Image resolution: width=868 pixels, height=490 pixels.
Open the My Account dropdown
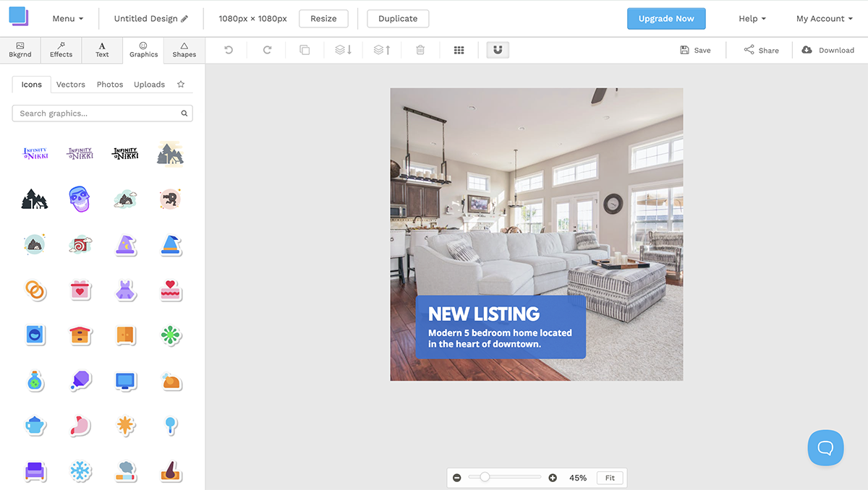point(824,19)
